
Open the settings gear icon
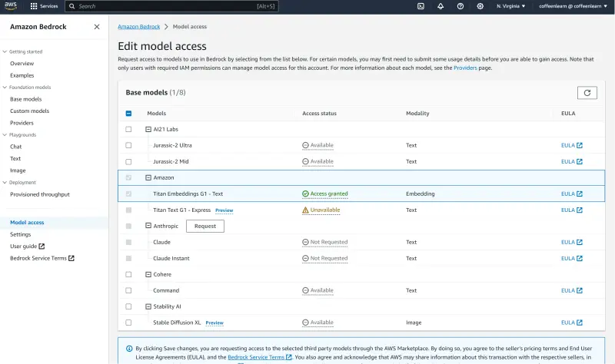[x=480, y=6]
